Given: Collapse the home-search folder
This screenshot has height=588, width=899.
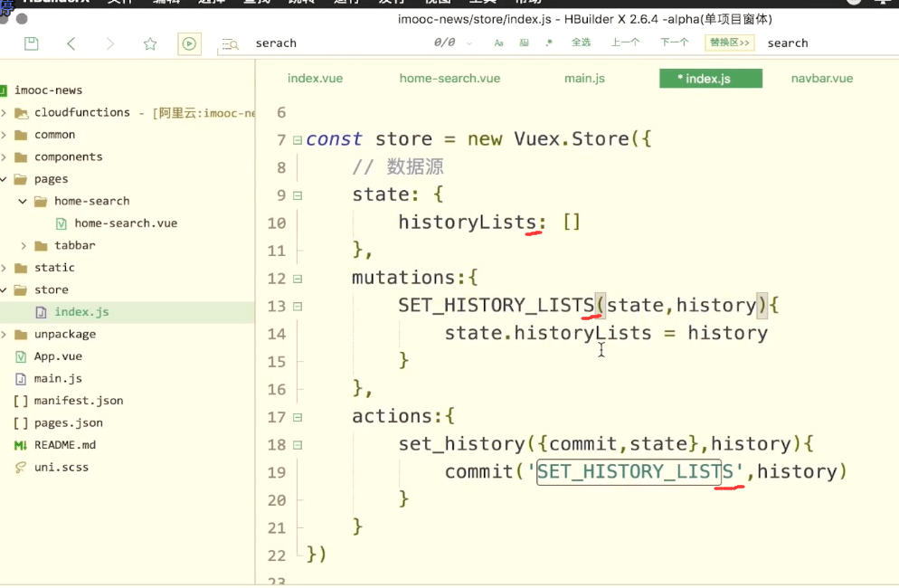Looking at the screenshot, I should 23,202.
